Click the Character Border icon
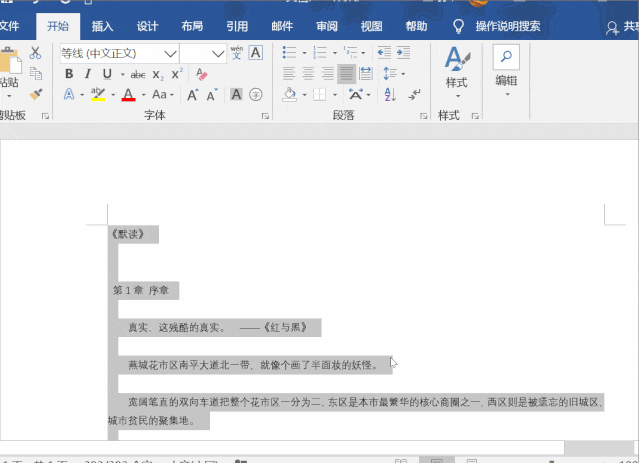 (x=256, y=53)
